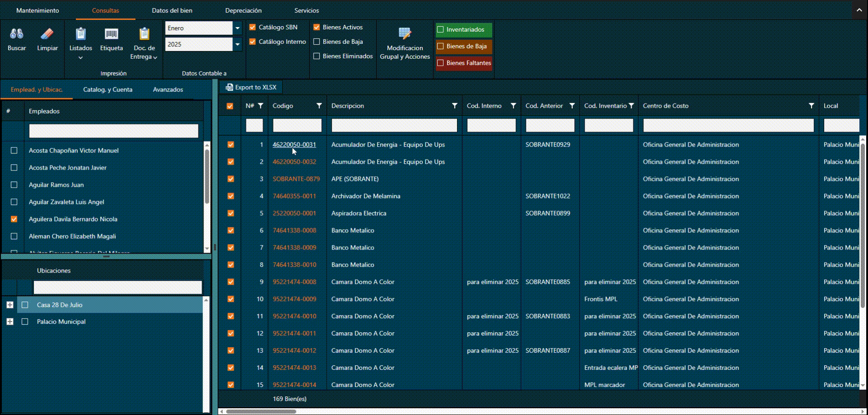Open code link 46220050-0032
This screenshot has width=868, height=415.
pos(294,162)
